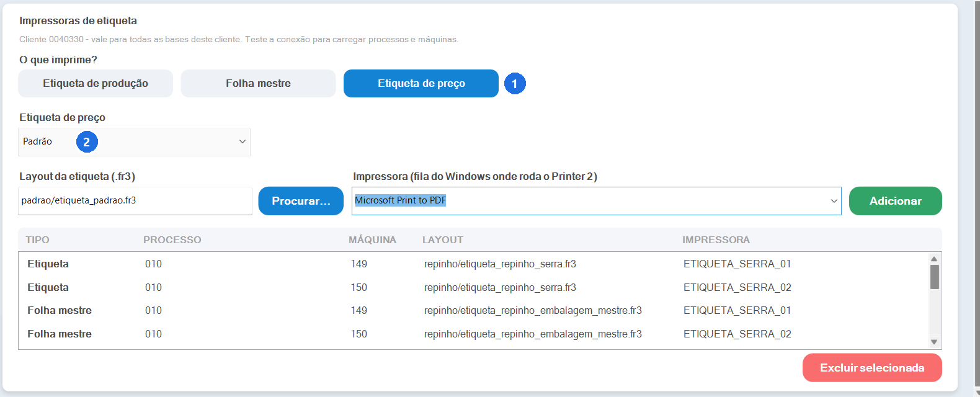
Task: Click the table's vertical scrollbar thumb
Action: point(934,277)
